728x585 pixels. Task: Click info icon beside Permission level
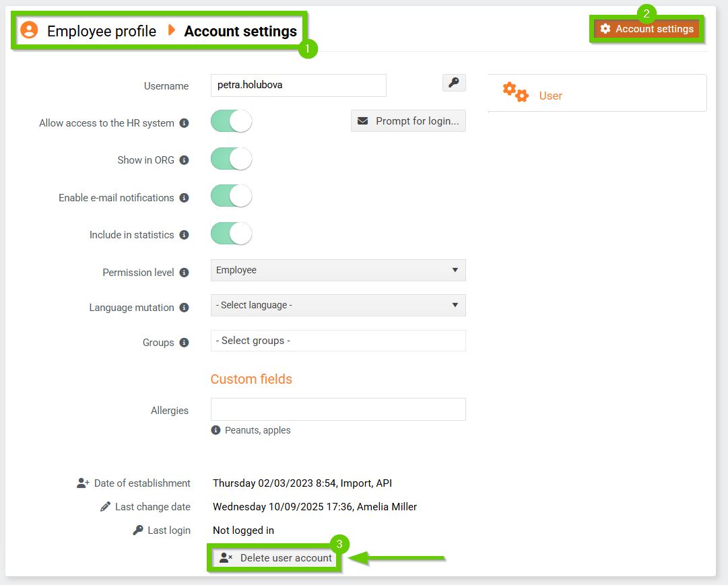tap(184, 273)
